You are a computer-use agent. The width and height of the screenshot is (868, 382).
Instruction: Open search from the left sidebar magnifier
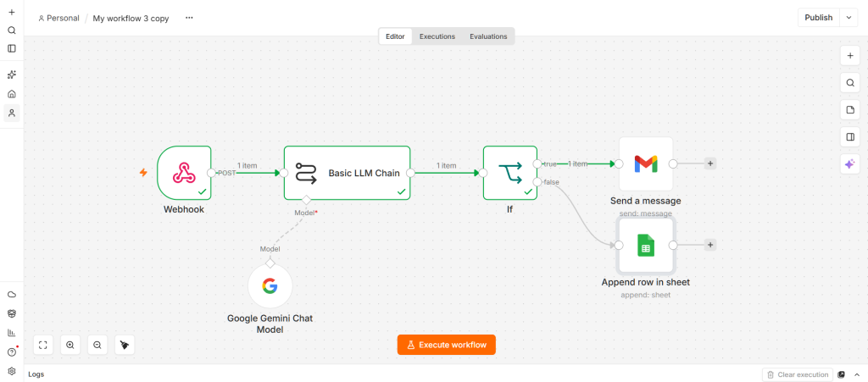pyautogui.click(x=12, y=30)
